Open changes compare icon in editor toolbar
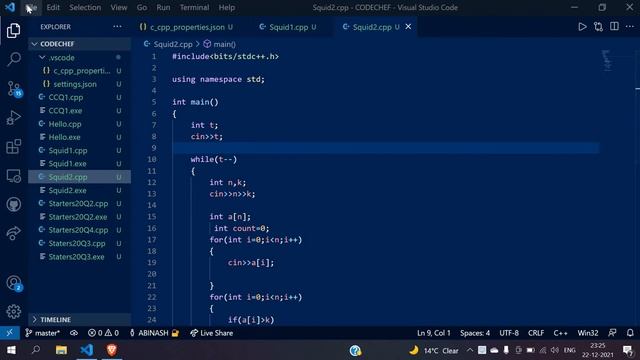The width and height of the screenshot is (640, 360). (x=598, y=27)
